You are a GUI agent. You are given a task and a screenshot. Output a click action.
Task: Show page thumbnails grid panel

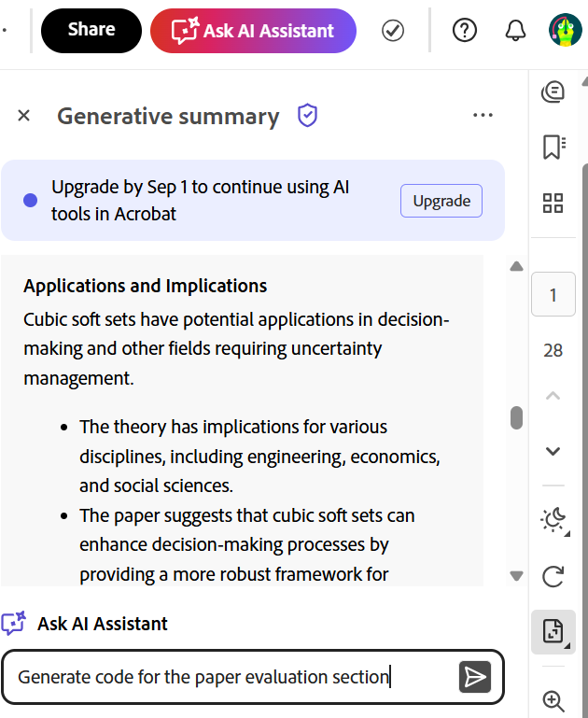(553, 204)
